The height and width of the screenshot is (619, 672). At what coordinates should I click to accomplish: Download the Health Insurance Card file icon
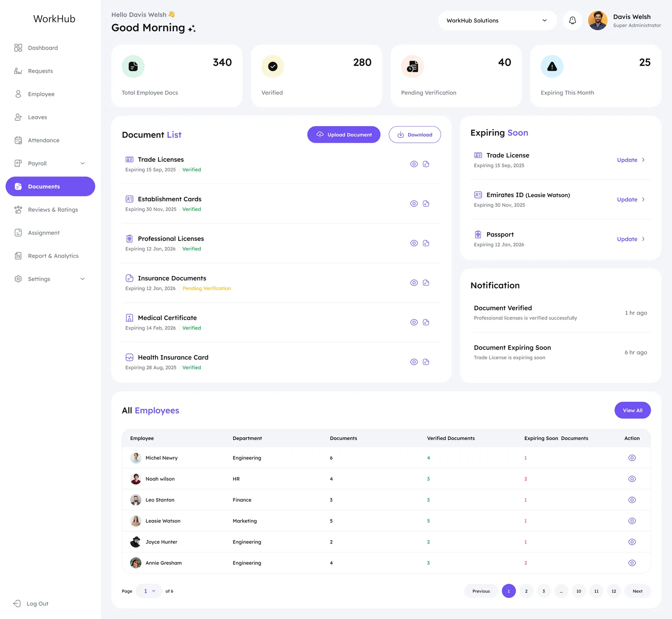click(x=426, y=362)
